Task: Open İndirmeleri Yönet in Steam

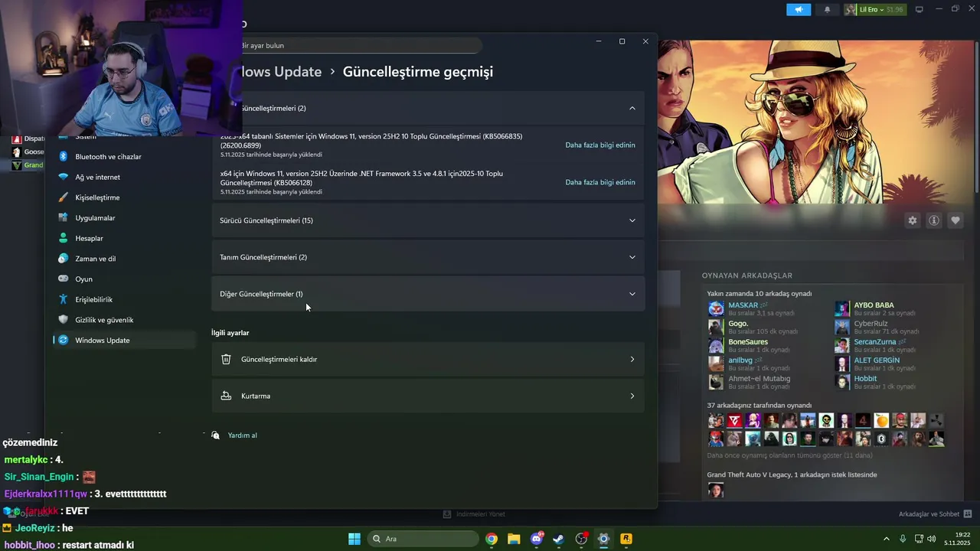Action: pos(475,514)
